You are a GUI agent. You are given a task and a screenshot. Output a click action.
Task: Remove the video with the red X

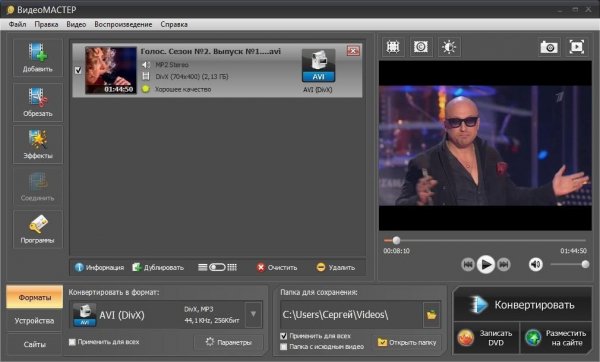pos(353,51)
